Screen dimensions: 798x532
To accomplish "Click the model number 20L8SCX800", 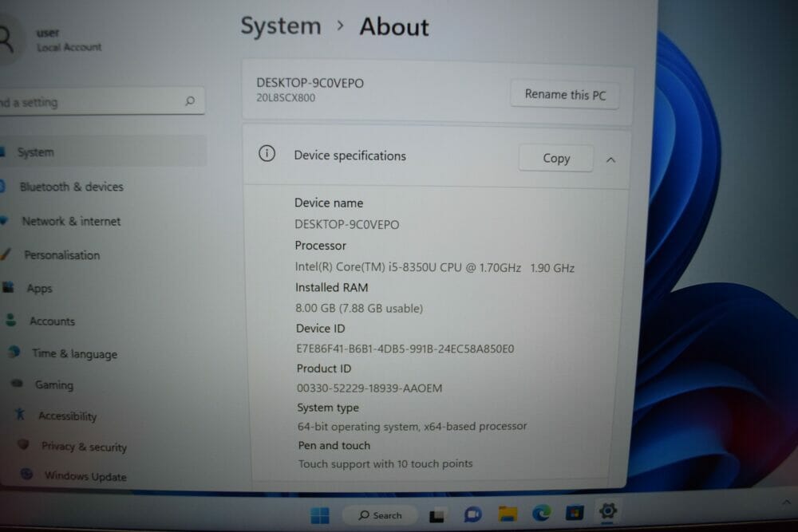I will [x=286, y=97].
